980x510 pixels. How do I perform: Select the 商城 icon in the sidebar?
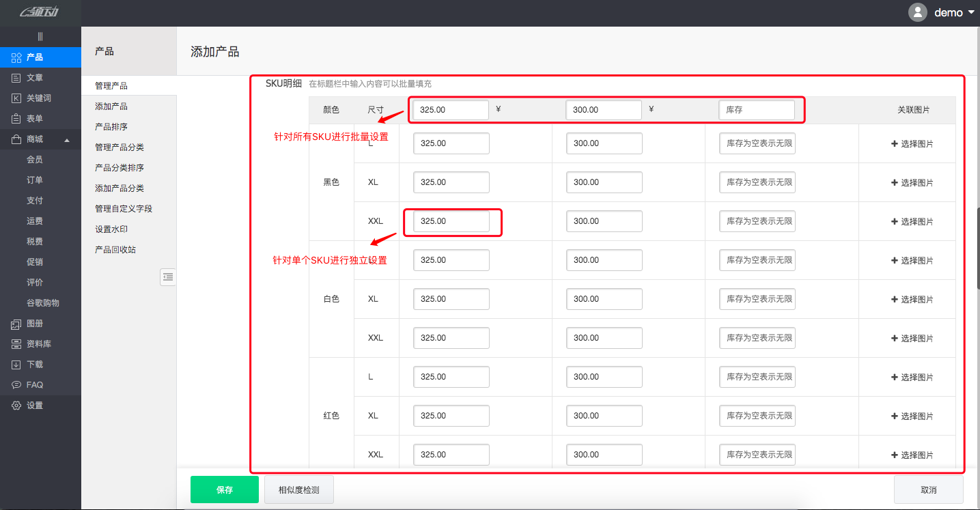(15, 139)
